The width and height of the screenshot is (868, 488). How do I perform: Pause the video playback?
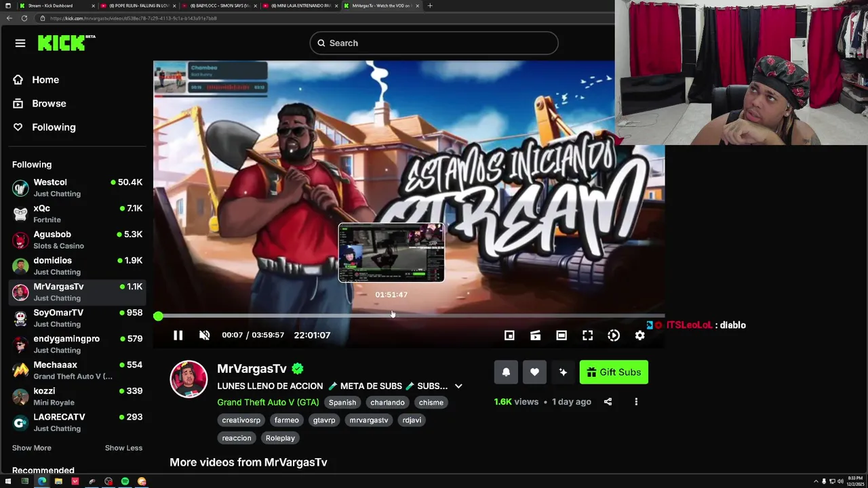(178, 335)
